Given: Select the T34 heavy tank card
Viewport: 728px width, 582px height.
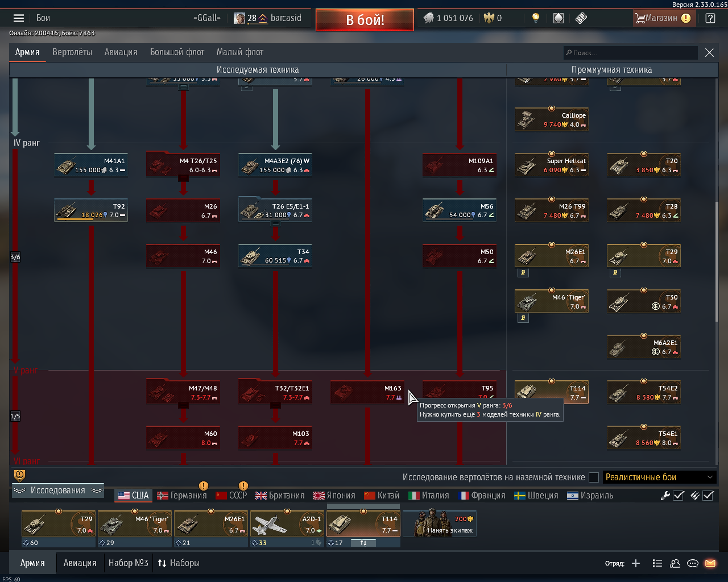Looking at the screenshot, I should [275, 256].
